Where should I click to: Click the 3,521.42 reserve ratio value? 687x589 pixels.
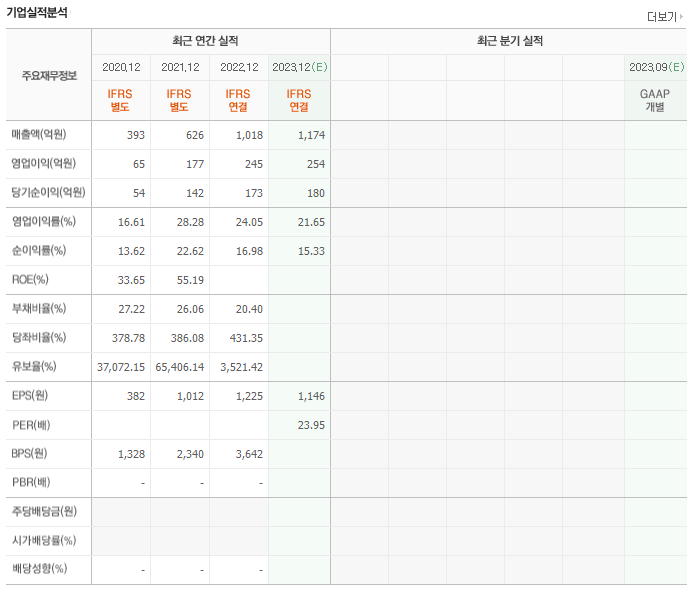point(241,367)
